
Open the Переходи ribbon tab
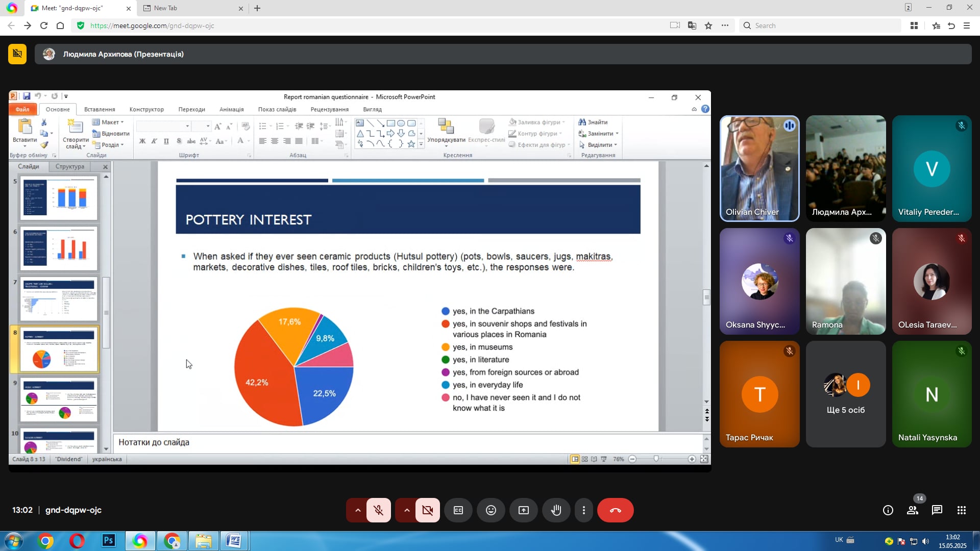[x=192, y=109]
